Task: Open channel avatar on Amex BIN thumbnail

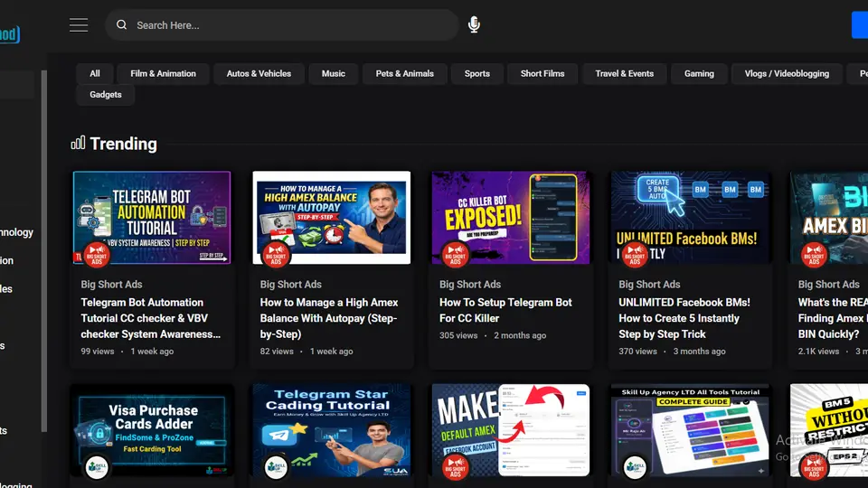Action: pos(814,255)
